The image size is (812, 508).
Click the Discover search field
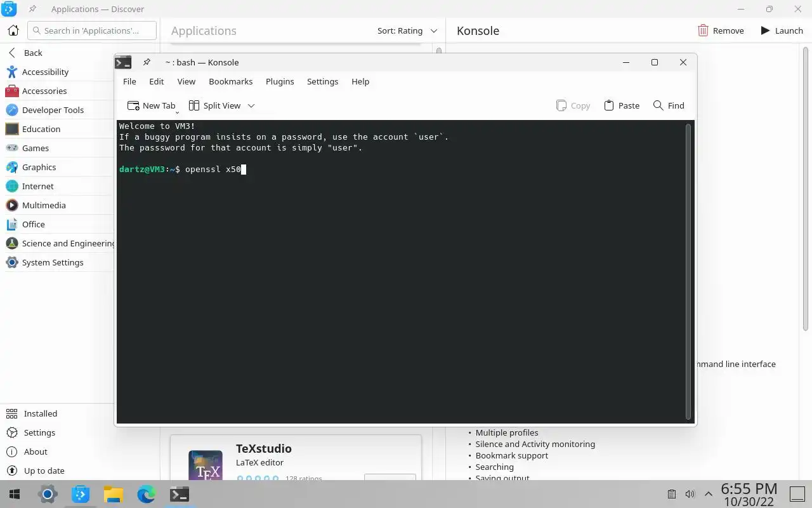click(92, 30)
